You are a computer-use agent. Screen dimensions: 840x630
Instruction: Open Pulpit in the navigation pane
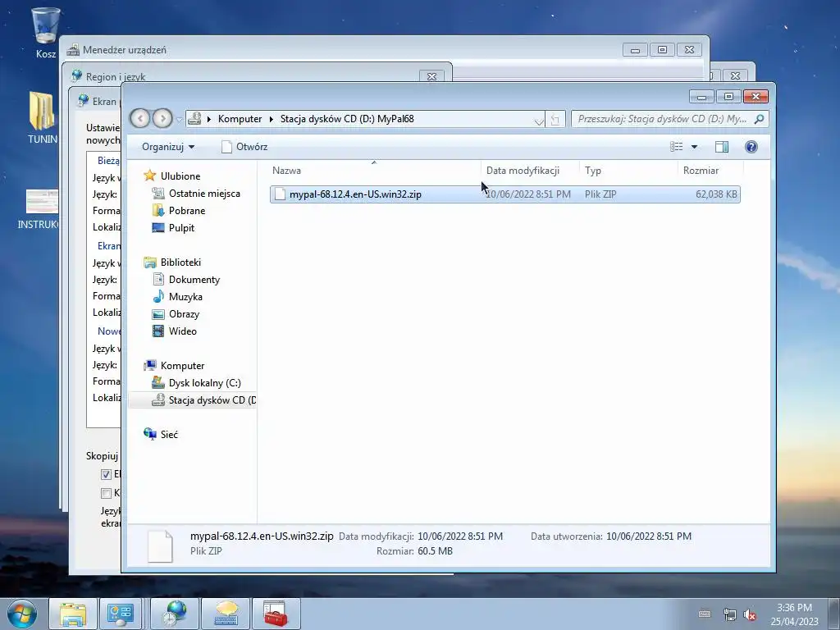[x=181, y=228]
